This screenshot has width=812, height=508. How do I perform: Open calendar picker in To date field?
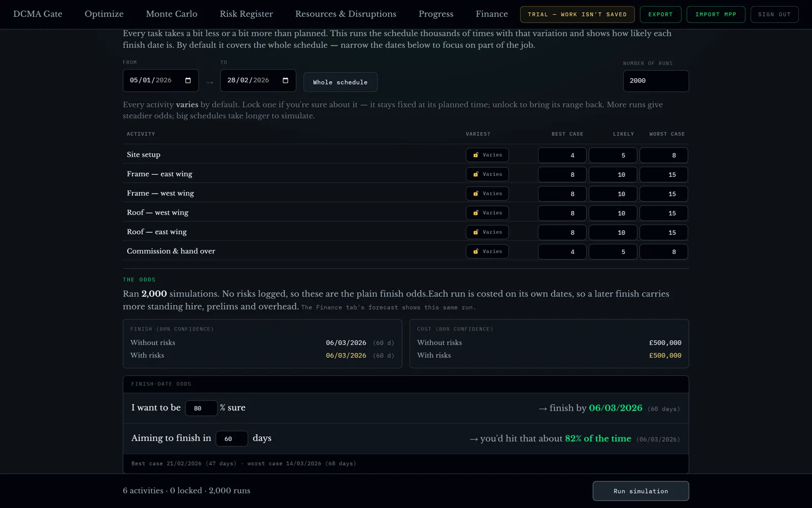click(x=285, y=80)
